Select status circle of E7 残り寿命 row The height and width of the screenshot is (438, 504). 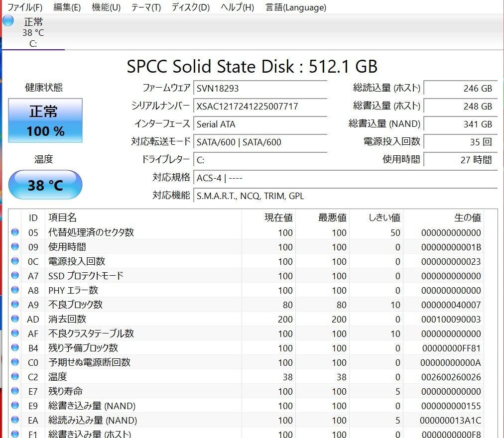(15, 391)
